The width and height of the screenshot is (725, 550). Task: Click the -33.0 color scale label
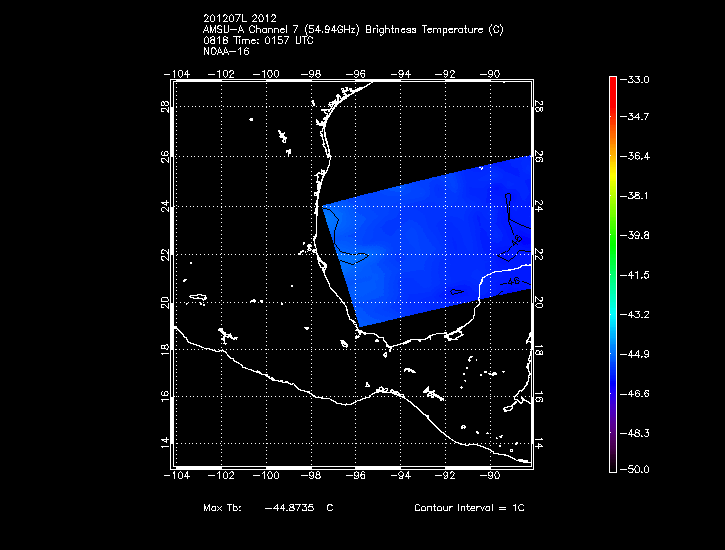634,79
